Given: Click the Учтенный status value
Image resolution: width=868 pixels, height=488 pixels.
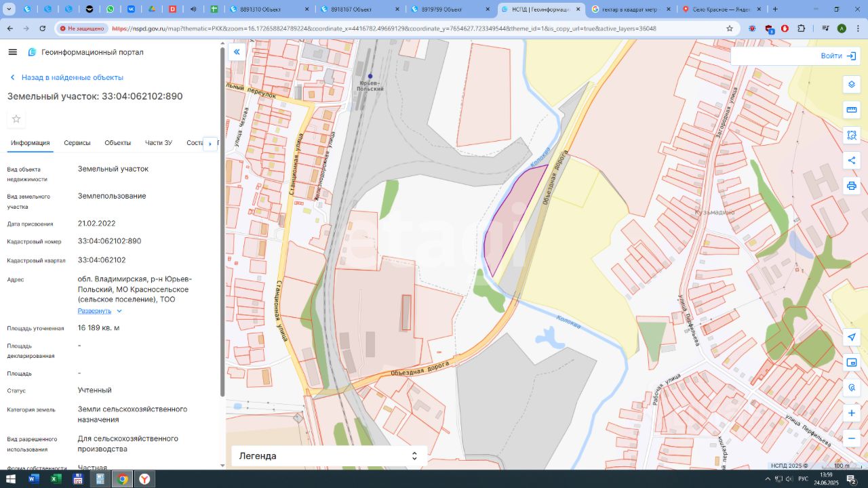Looking at the screenshot, I should pyautogui.click(x=95, y=390).
